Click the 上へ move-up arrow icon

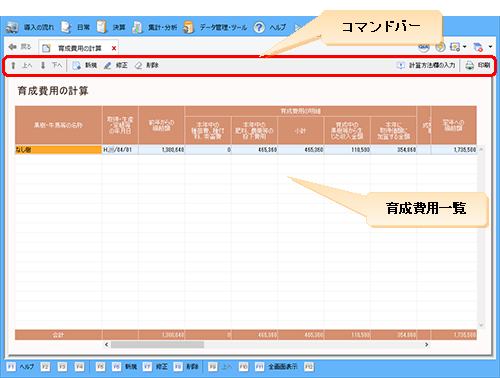(13, 65)
